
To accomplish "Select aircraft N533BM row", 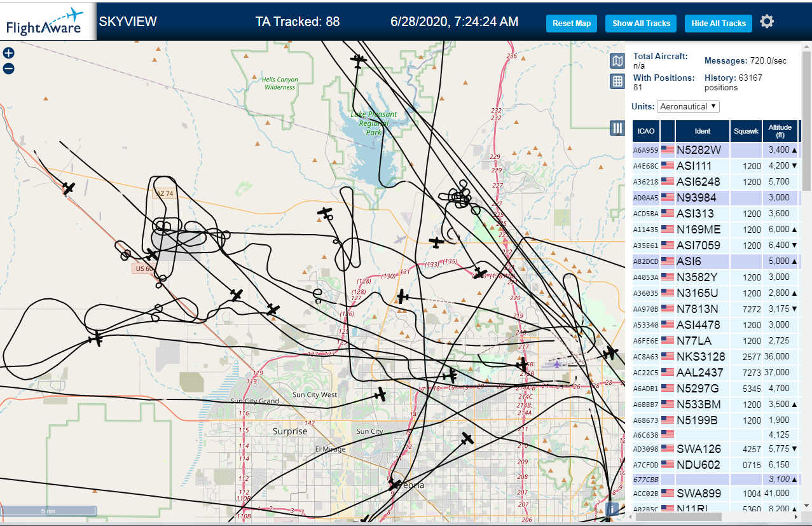I will click(x=715, y=405).
